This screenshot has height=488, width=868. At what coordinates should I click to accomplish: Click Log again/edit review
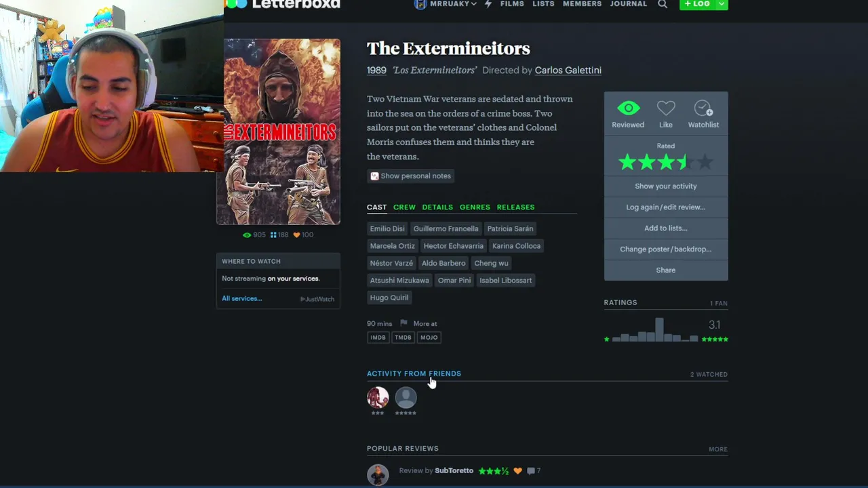(666, 207)
